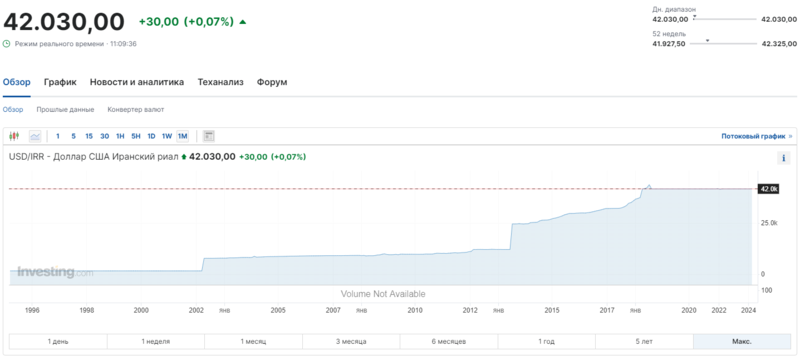Select the 1M interval toggle

[x=182, y=136]
